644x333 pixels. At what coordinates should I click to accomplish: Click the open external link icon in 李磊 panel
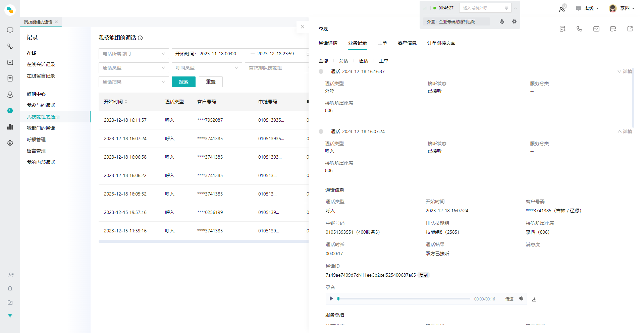click(x=630, y=29)
